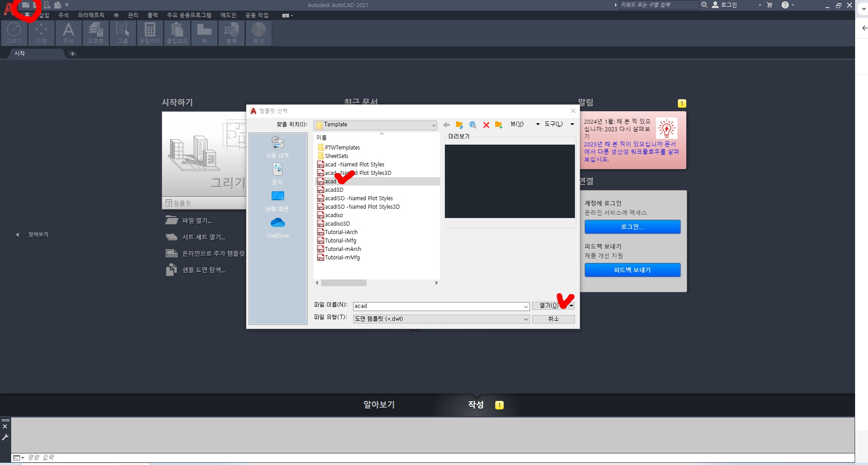Click the up one level folder icon

[459, 125]
